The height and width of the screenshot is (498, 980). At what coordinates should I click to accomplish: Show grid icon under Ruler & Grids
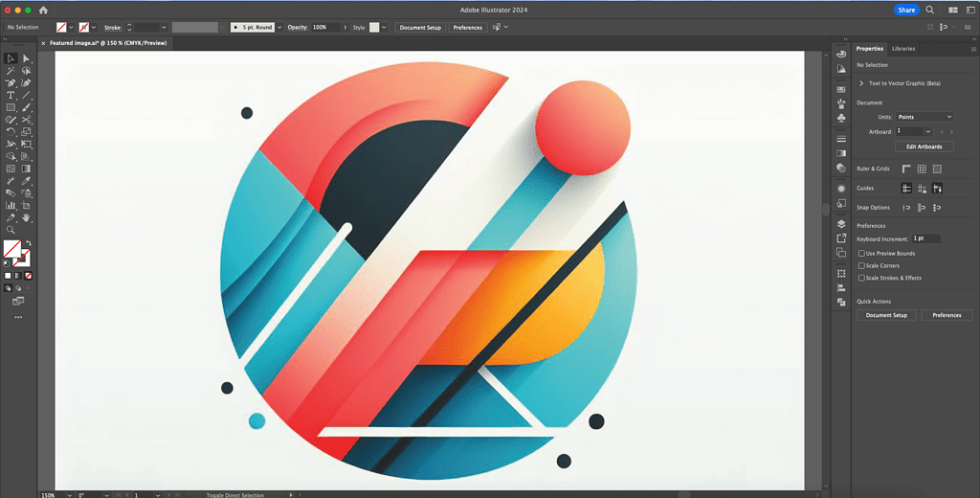(921, 169)
